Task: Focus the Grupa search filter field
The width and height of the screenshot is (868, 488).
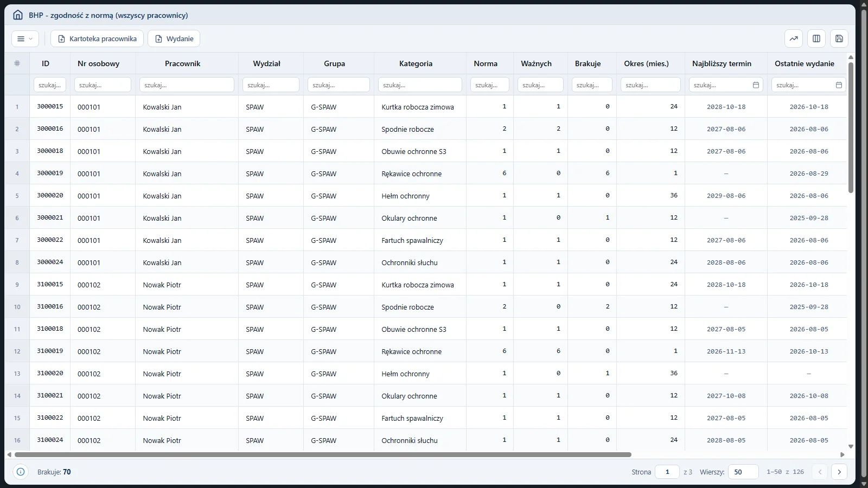Action: pyautogui.click(x=339, y=85)
